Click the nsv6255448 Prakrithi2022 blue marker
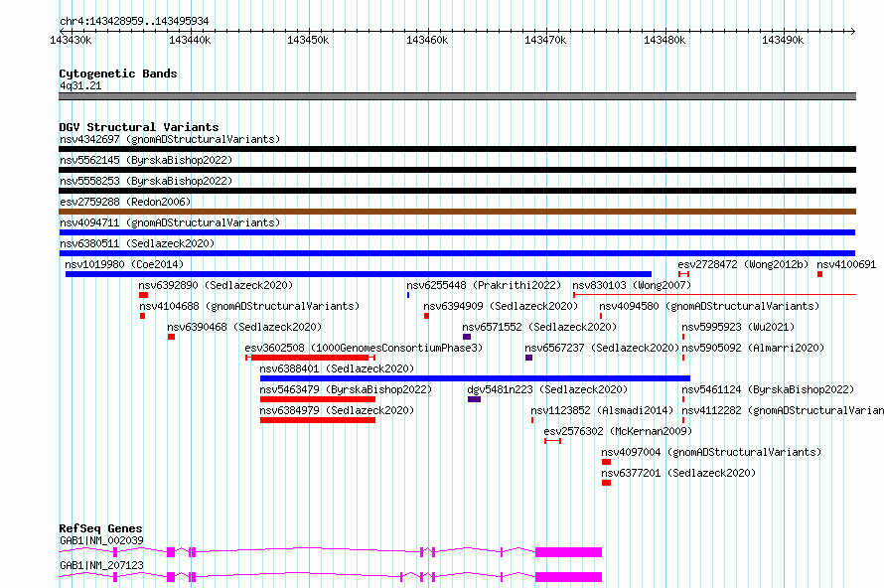884x588 pixels. pos(408,295)
